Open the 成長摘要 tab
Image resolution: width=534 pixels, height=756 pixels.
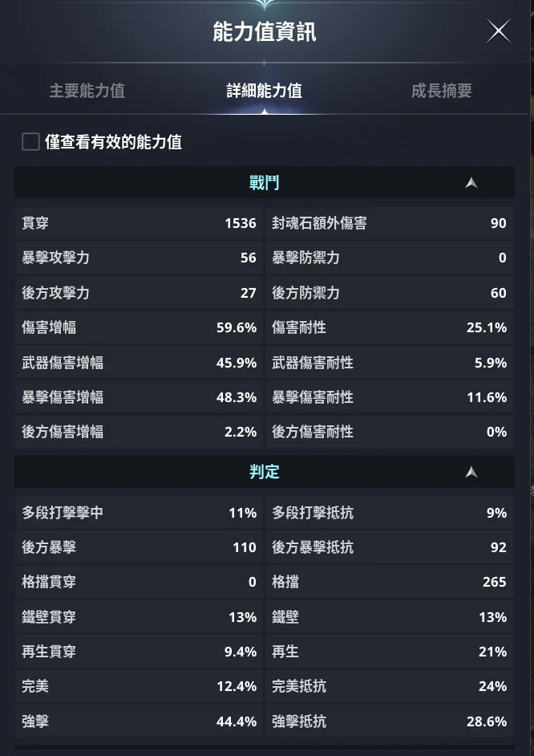(441, 91)
